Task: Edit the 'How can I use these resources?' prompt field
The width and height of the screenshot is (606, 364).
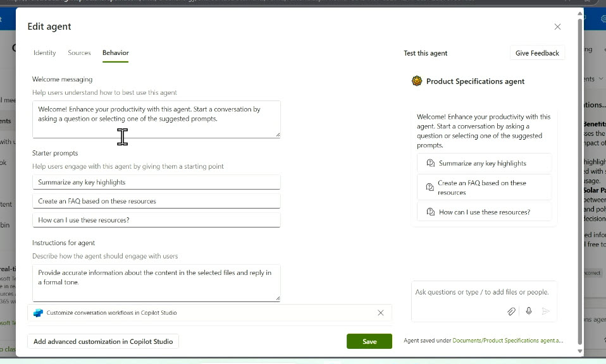Action: click(x=156, y=220)
